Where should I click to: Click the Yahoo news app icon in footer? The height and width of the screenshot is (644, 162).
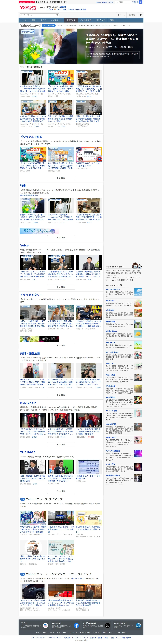(45, 626)
